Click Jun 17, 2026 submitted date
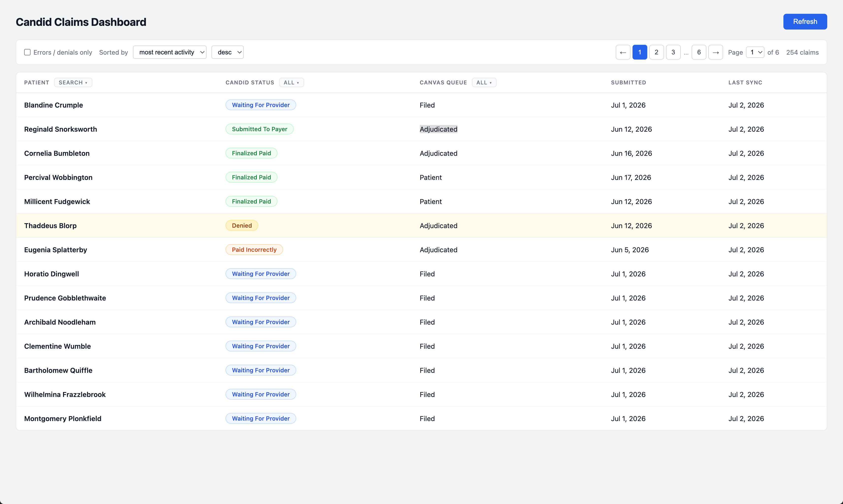Screen dimensions: 843x504 [x=631, y=177]
